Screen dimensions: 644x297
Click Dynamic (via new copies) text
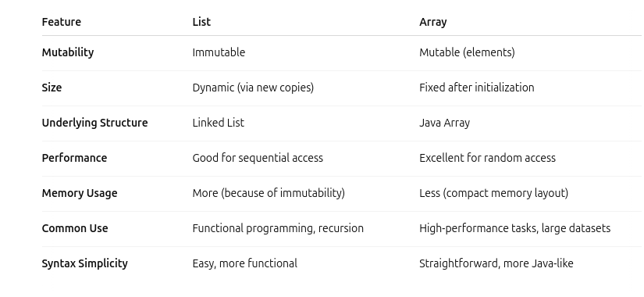253,88
